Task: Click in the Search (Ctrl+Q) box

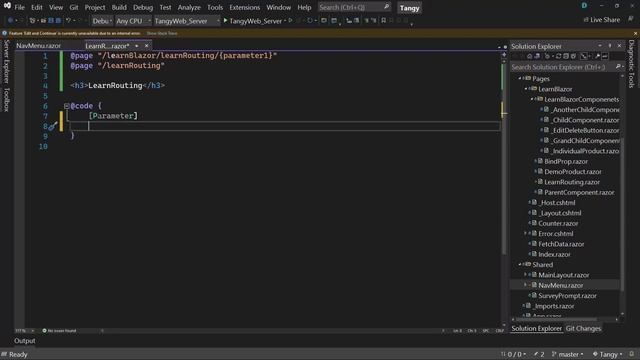Action: [x=354, y=7]
